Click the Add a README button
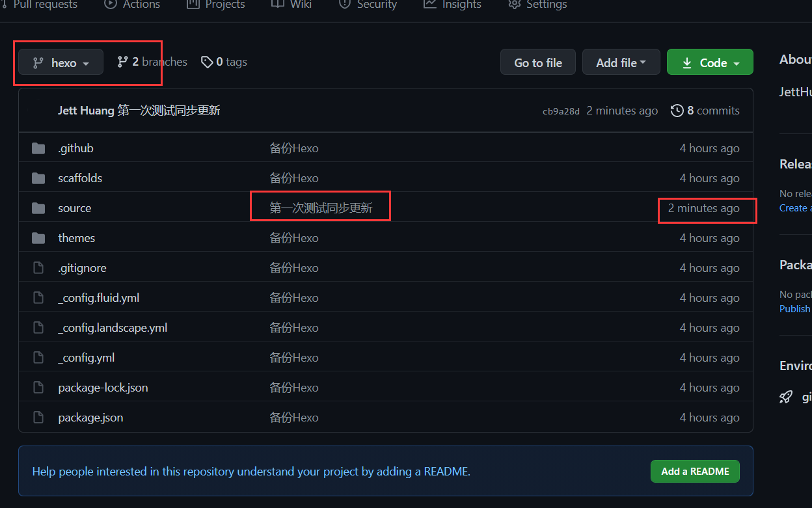Viewport: 812px width, 508px height. pos(695,471)
